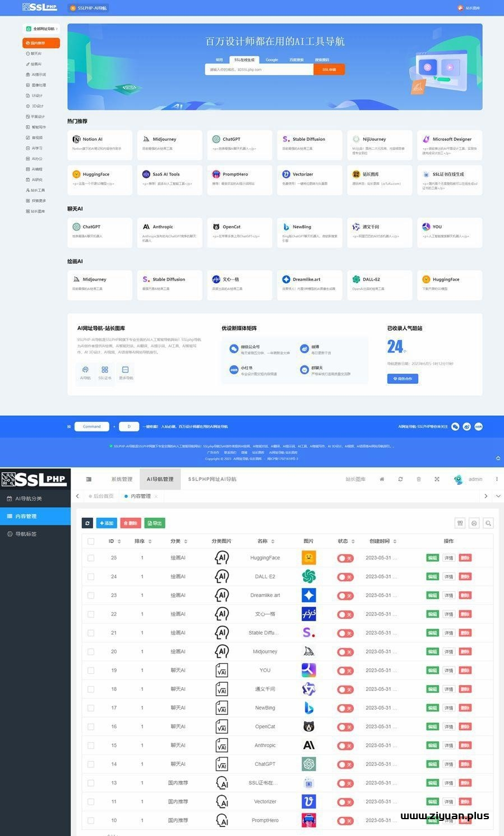Click the 微信公众号 icon in 新媒体矩阵
504x836 pixels.
(234, 349)
